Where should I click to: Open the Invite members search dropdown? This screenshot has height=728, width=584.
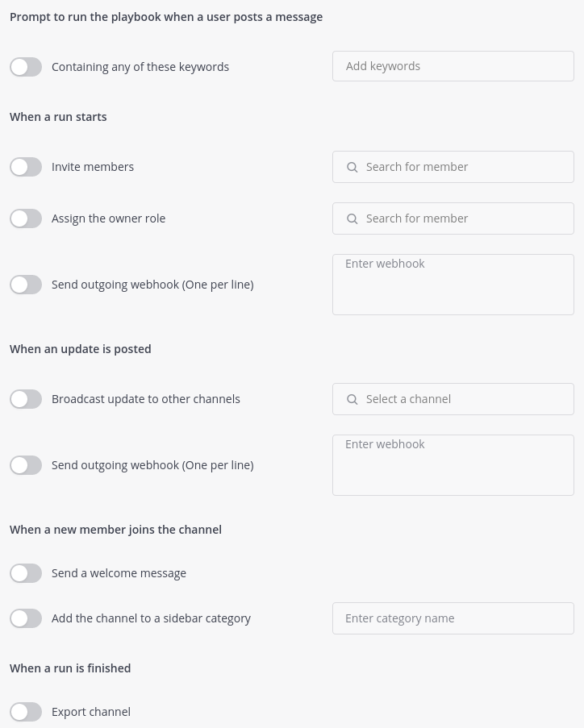pyautogui.click(x=453, y=167)
